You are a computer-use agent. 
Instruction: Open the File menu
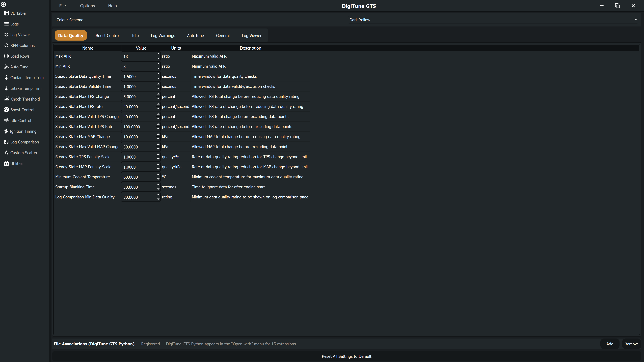(x=63, y=6)
